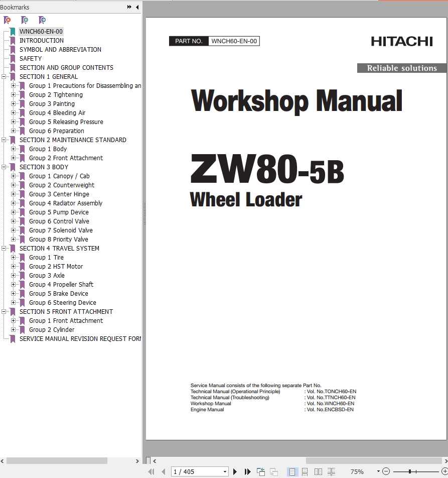Click the WNCH60-EN-00 bookmark icon
Screen dimensions: 448x478
pos(13,32)
